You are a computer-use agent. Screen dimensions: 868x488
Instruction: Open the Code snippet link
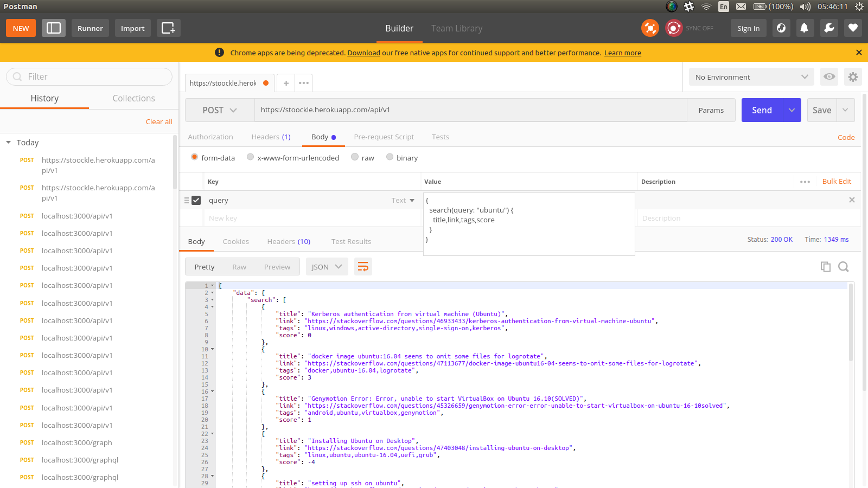pyautogui.click(x=846, y=138)
